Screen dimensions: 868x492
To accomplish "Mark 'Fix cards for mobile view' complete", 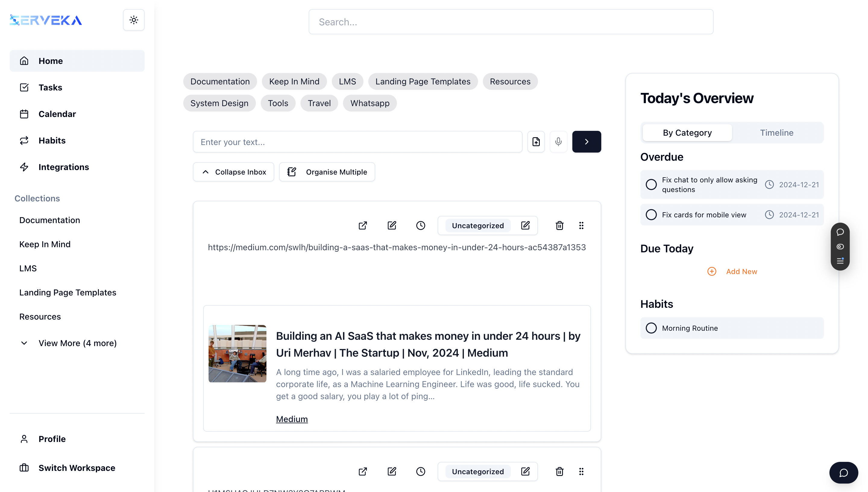I will coord(651,215).
